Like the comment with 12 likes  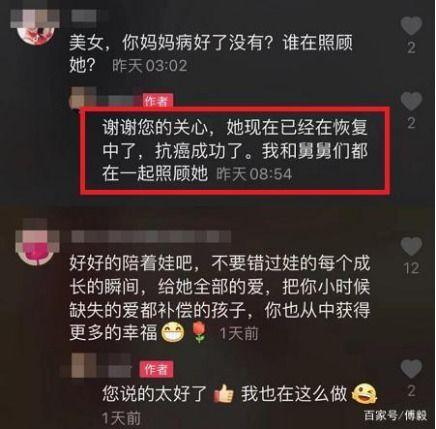pyautogui.click(x=411, y=246)
